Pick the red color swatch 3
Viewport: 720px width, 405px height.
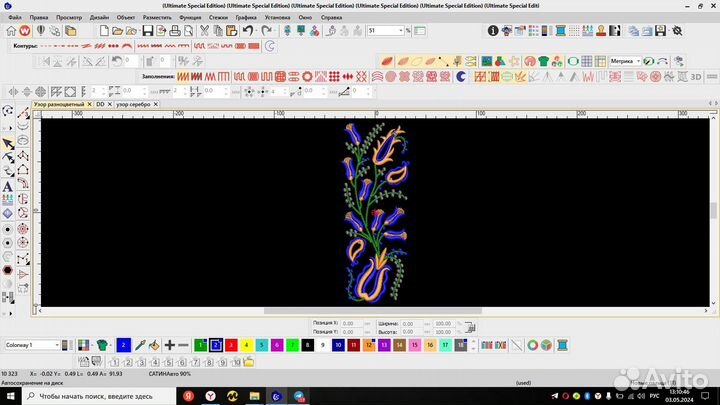point(231,345)
